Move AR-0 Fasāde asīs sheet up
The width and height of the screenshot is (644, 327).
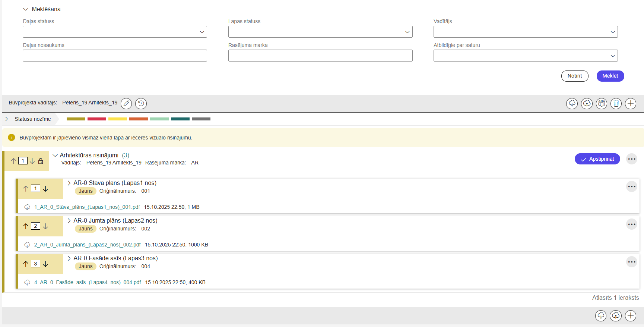coord(26,264)
